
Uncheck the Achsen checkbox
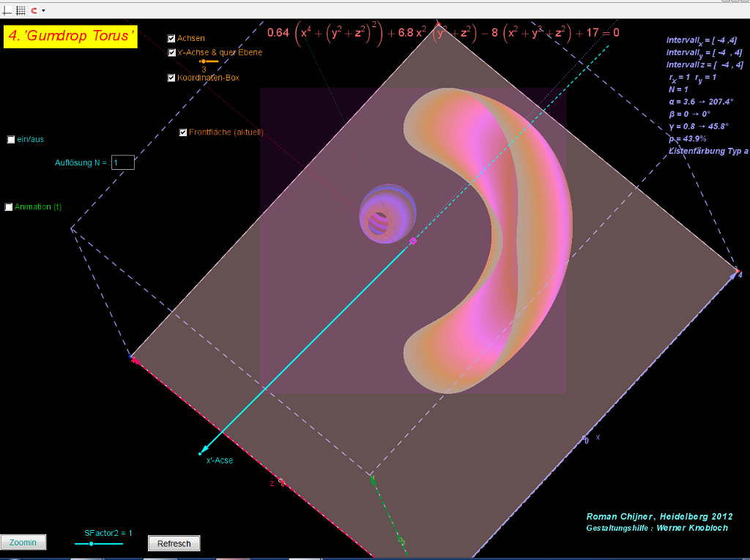171,38
